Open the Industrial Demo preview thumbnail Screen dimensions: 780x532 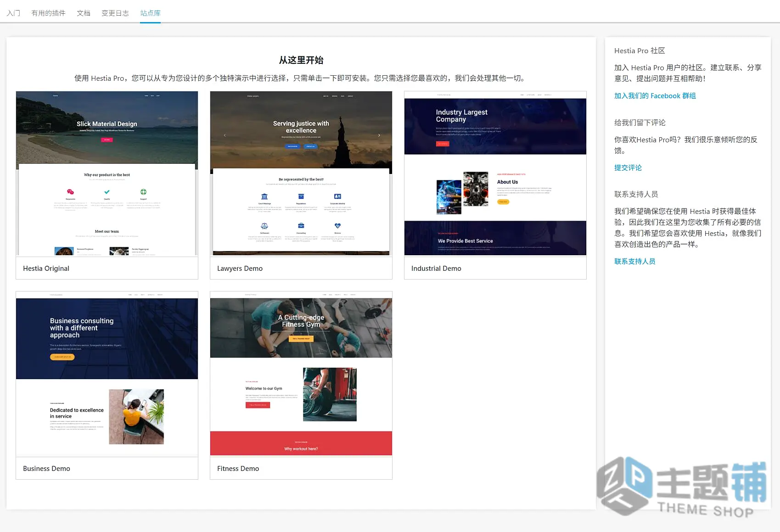click(x=495, y=174)
